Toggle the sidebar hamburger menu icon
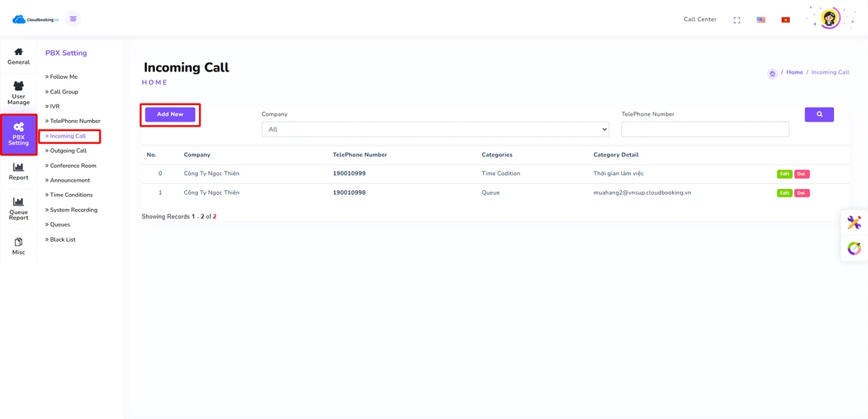868x419 pixels. pyautogui.click(x=73, y=20)
